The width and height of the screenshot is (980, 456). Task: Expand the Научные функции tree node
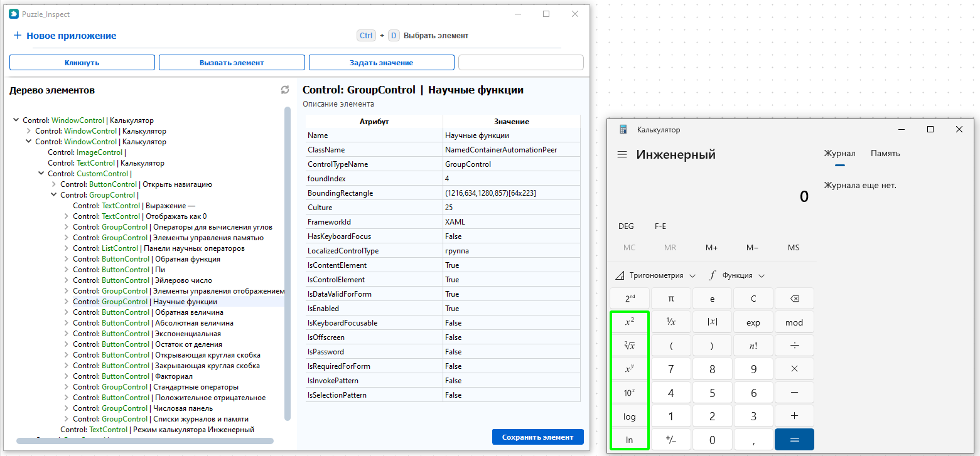coord(67,302)
